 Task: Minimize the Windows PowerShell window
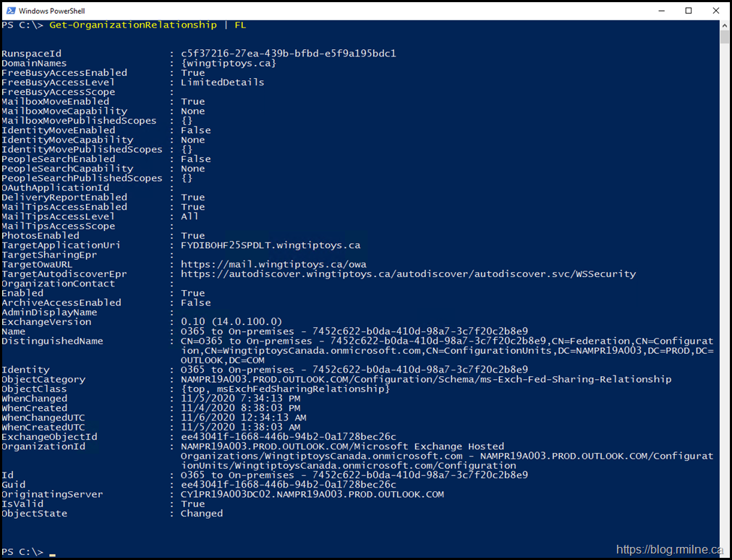655,10
